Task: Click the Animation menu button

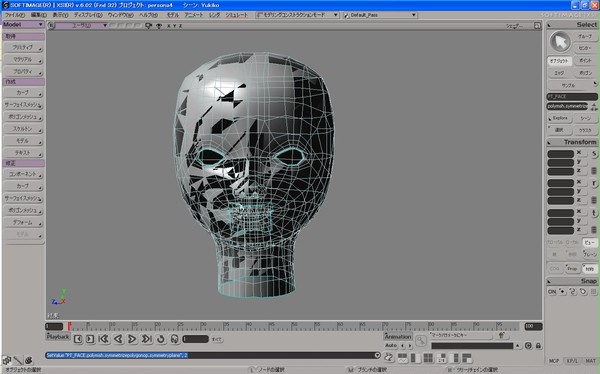Action: [398, 336]
